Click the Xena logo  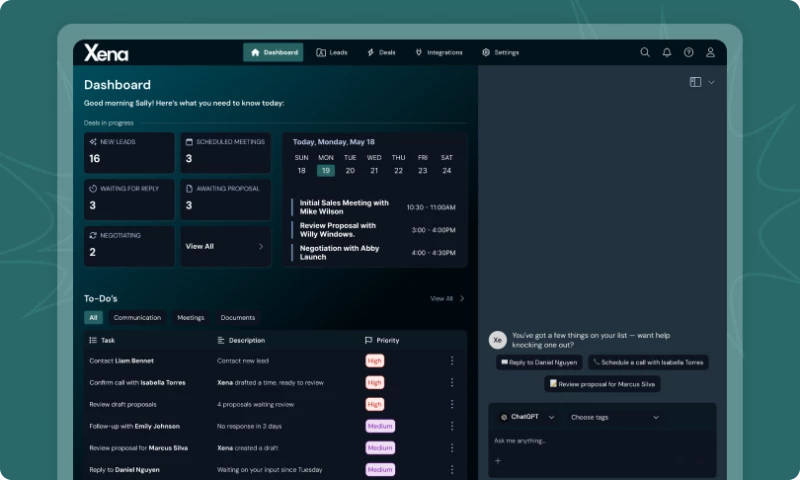pos(106,53)
